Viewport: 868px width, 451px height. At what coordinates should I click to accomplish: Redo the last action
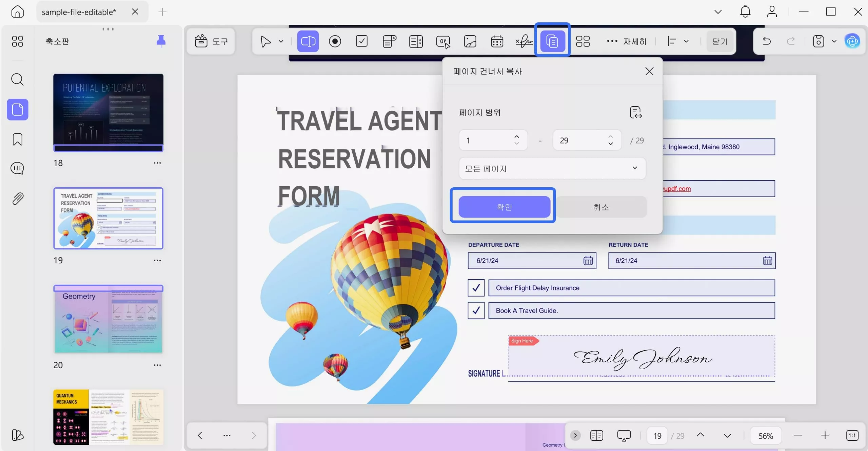point(791,41)
